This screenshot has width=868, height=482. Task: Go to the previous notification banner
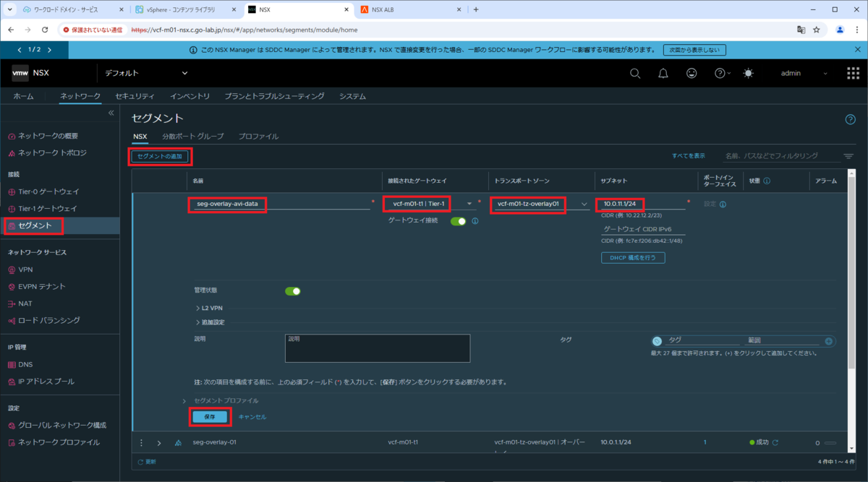tap(20, 50)
